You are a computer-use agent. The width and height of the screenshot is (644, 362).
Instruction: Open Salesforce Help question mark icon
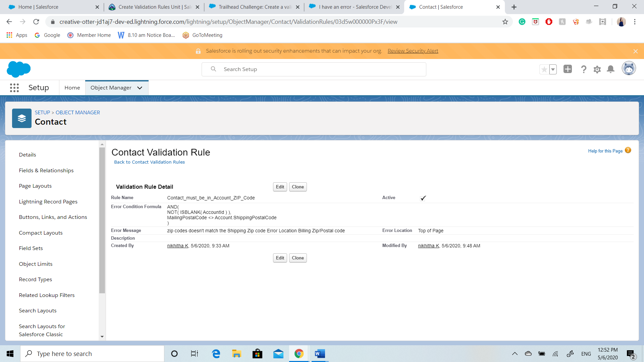click(x=584, y=69)
